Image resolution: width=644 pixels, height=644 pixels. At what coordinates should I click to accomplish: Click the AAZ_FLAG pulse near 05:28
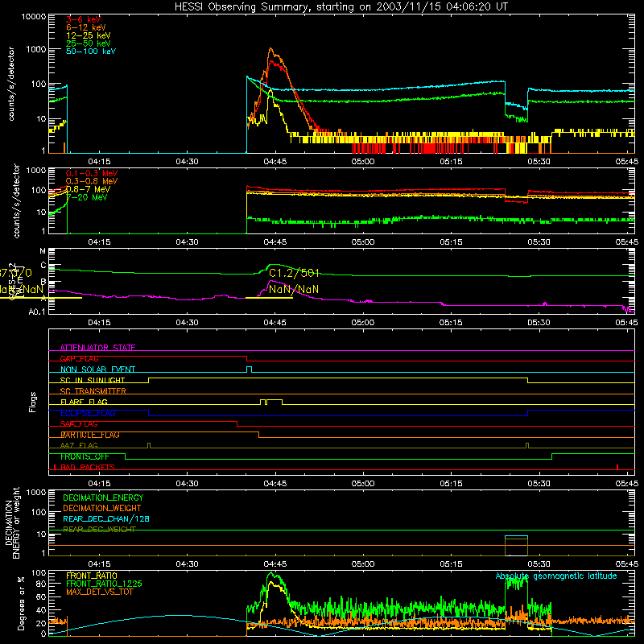click(x=527, y=445)
